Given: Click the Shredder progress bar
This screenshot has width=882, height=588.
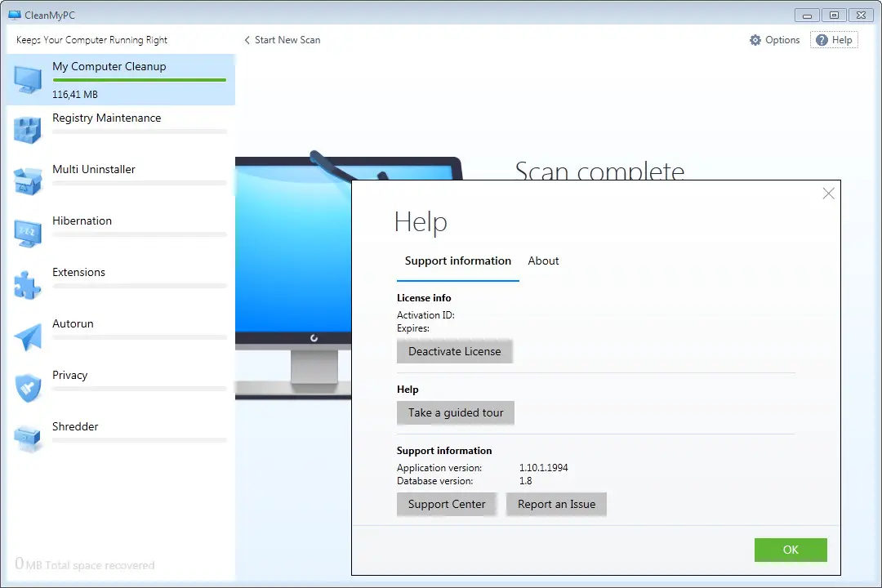Looking at the screenshot, I should click(x=140, y=440).
